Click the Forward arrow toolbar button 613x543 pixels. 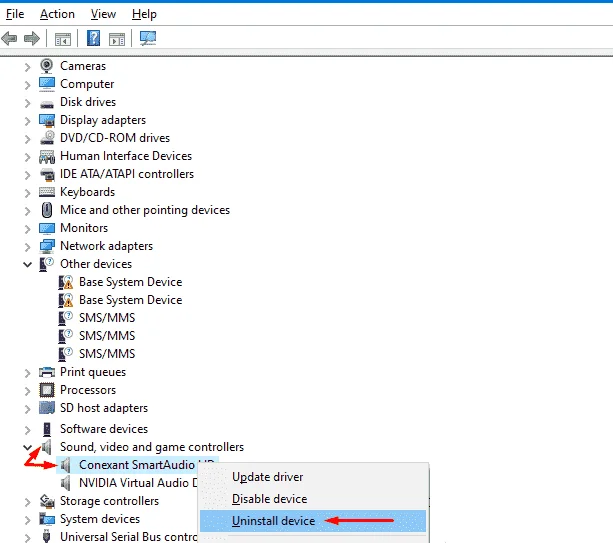pyautogui.click(x=32, y=38)
